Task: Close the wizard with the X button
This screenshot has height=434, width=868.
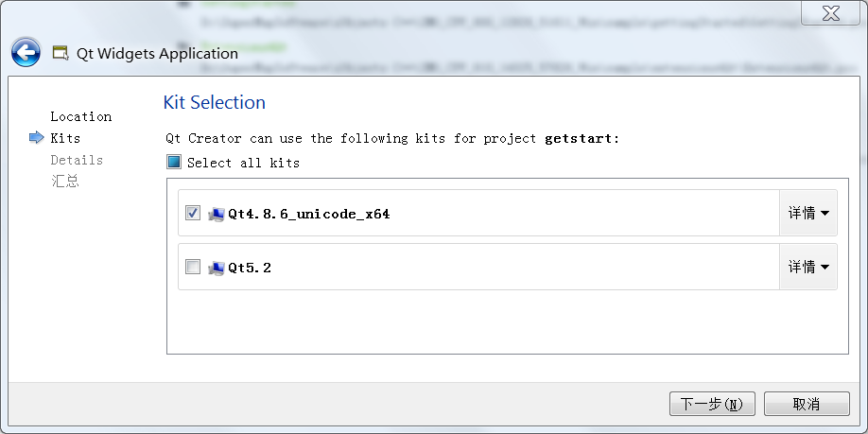Action: pyautogui.click(x=831, y=13)
